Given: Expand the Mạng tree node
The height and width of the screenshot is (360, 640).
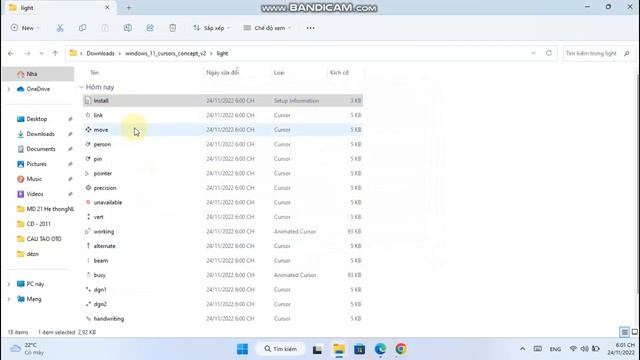Looking at the screenshot, I should [x=9, y=299].
